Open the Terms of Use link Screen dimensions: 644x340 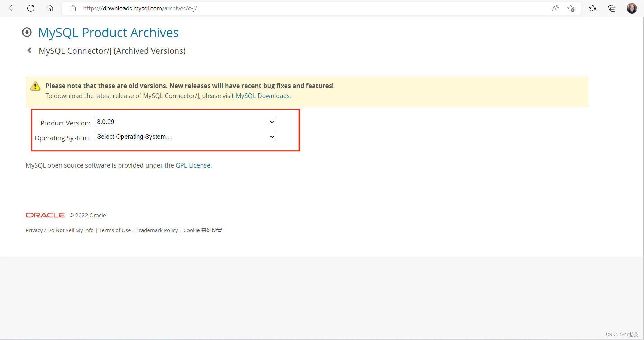click(x=115, y=230)
